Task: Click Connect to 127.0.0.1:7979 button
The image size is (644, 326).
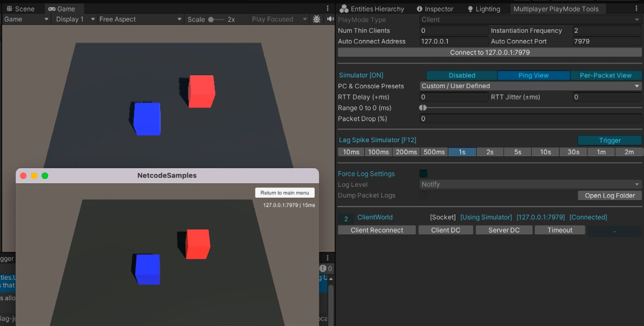Action: point(490,52)
